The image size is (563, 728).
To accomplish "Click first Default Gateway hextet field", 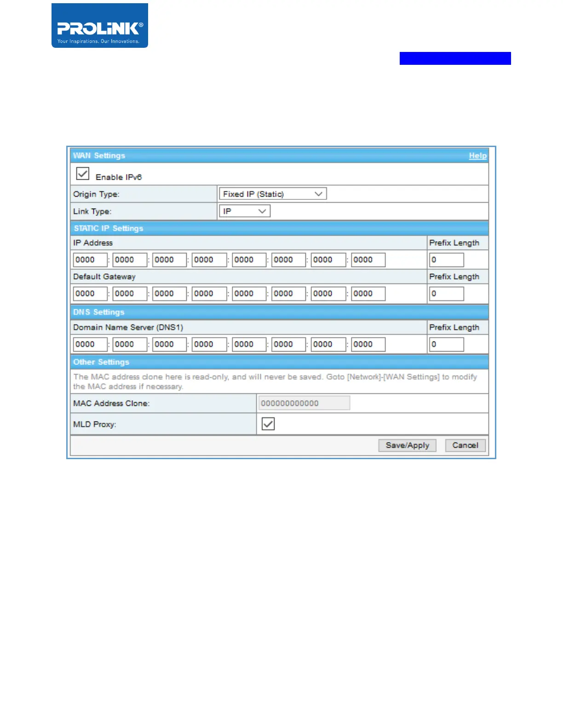I will point(90,294).
